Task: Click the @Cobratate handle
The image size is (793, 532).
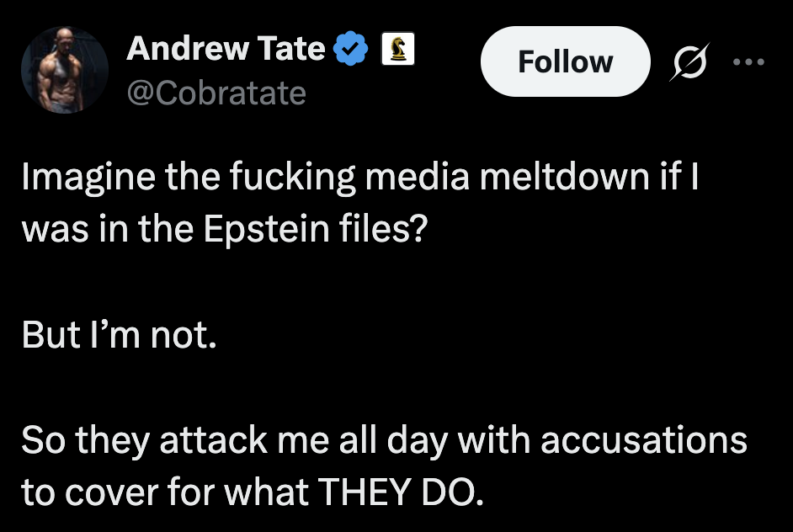Action: click(216, 92)
